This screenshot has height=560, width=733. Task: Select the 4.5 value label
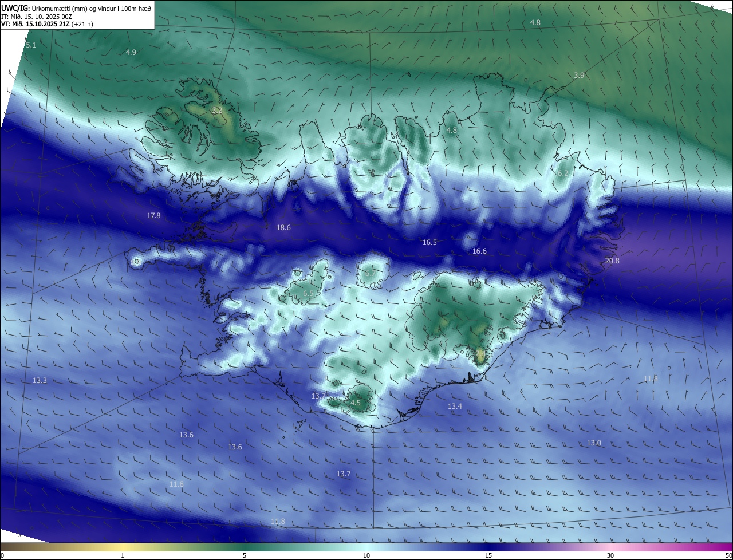pyautogui.click(x=355, y=403)
